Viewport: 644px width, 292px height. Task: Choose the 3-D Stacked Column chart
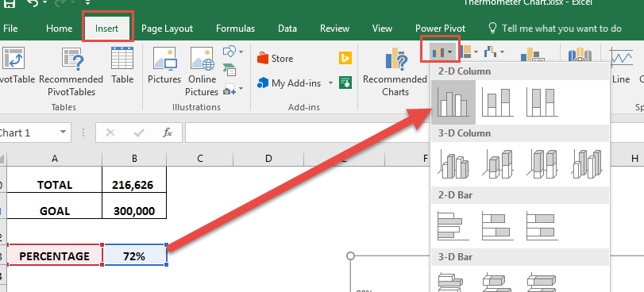click(x=498, y=164)
